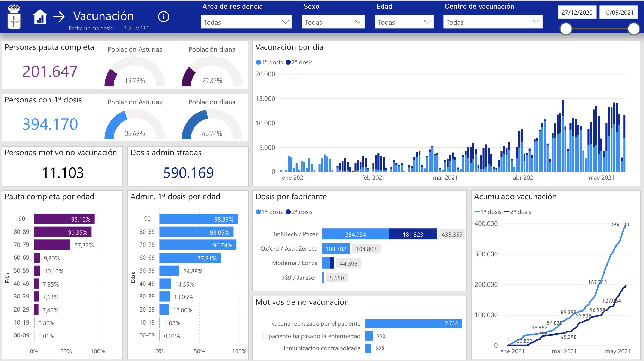Click Oxford / AstraZeneca bar 104.702
644x361 pixels.
tap(336, 248)
